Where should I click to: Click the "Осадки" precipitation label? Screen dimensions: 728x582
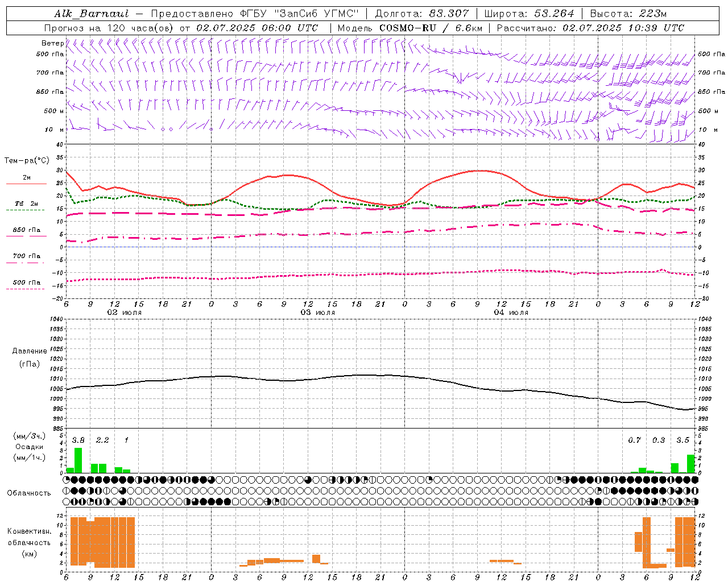tap(29, 447)
